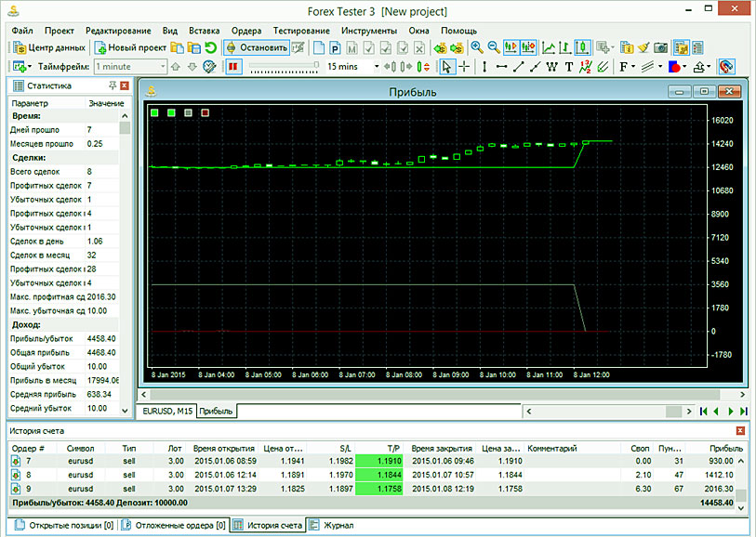756x537 pixels.
Task: Select the crosshair tool
Action: [464, 67]
